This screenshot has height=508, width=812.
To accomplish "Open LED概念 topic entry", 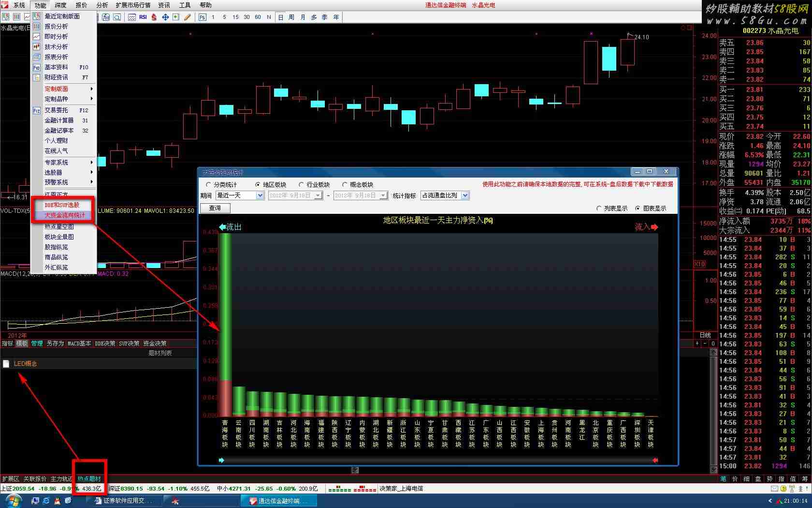I will [x=25, y=364].
